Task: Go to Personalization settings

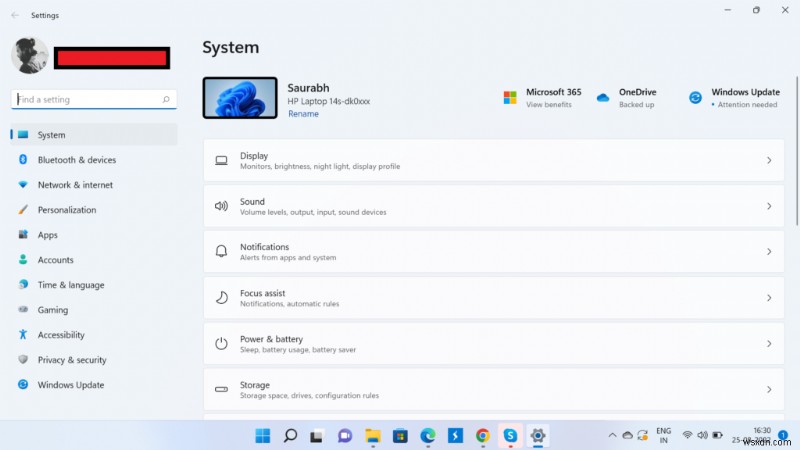Action: point(94,210)
